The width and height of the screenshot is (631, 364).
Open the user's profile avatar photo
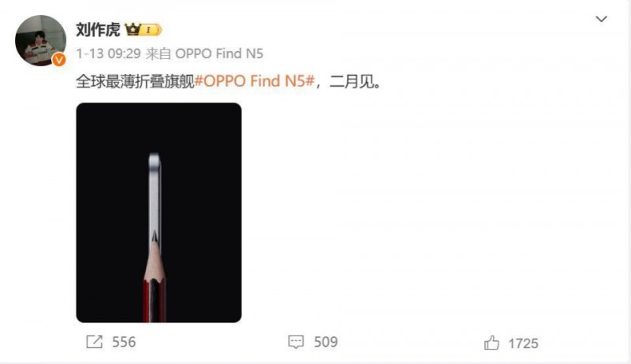click(40, 40)
